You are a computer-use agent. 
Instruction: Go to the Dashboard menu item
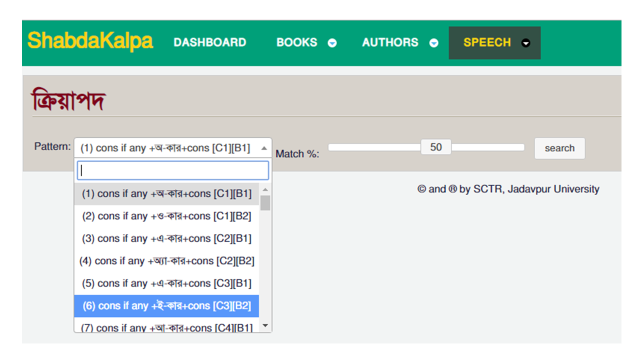point(210,42)
